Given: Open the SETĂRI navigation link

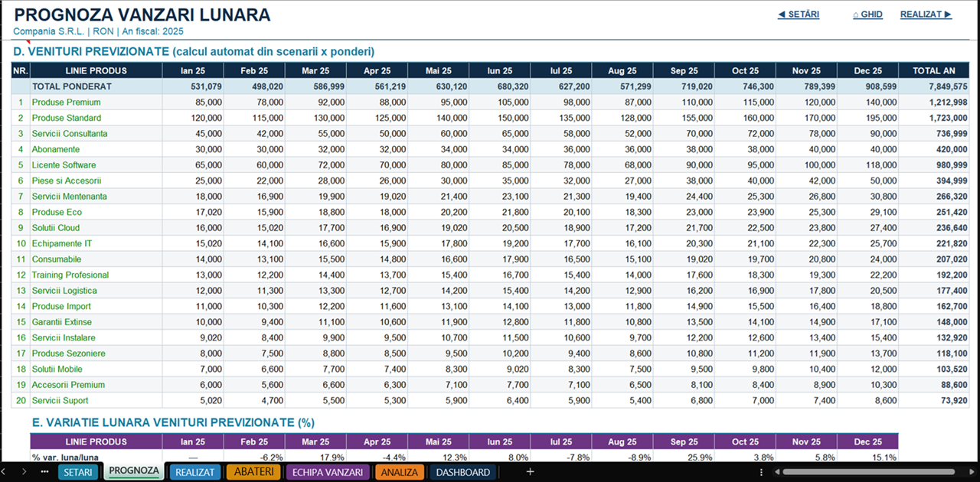Looking at the screenshot, I should pos(799,15).
